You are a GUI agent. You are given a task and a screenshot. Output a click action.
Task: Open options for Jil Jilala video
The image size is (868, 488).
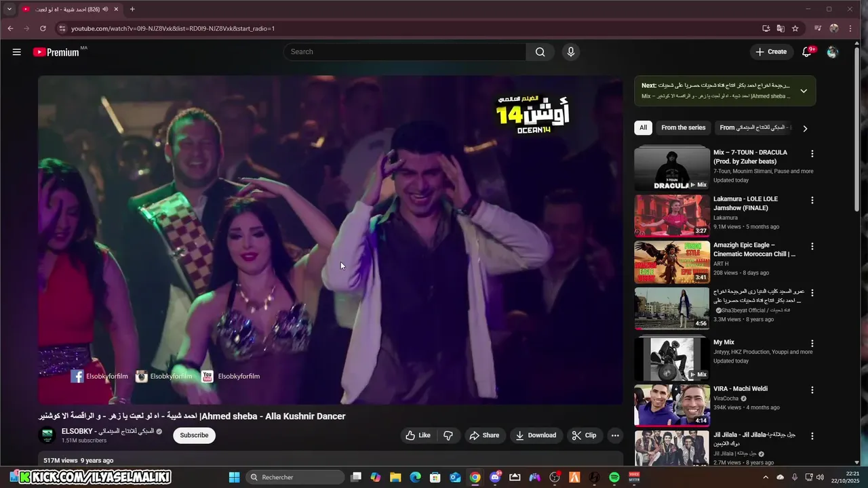[x=812, y=436]
